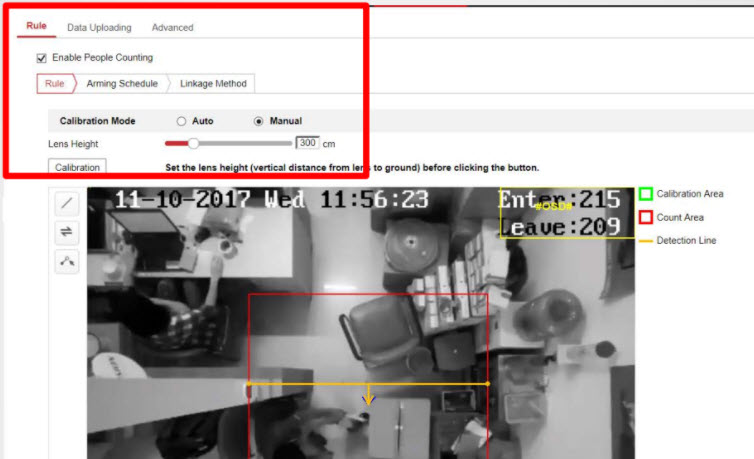The height and width of the screenshot is (459, 754).
Task: Select Manual calibration mode
Action: click(x=259, y=121)
